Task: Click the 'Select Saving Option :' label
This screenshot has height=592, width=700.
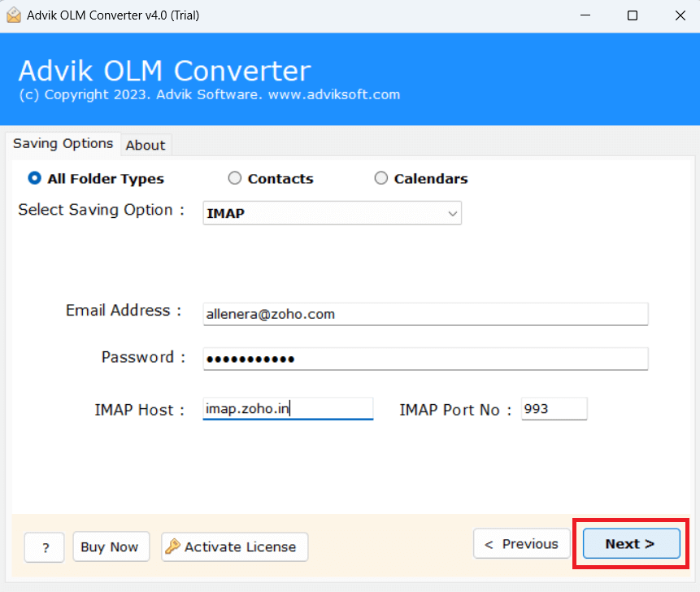Action: coord(102,210)
